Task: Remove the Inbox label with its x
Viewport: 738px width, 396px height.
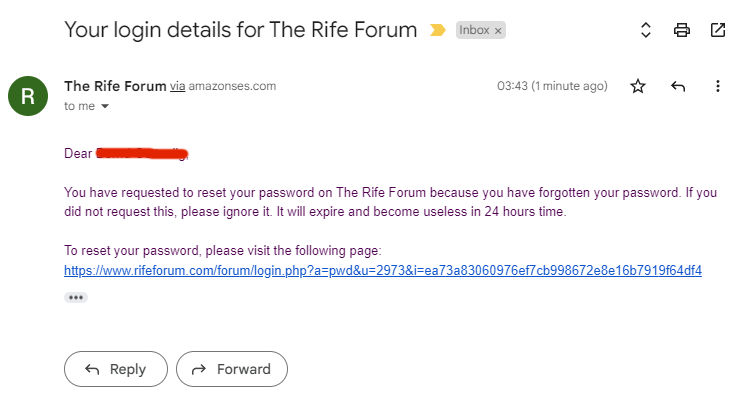Action: point(498,31)
